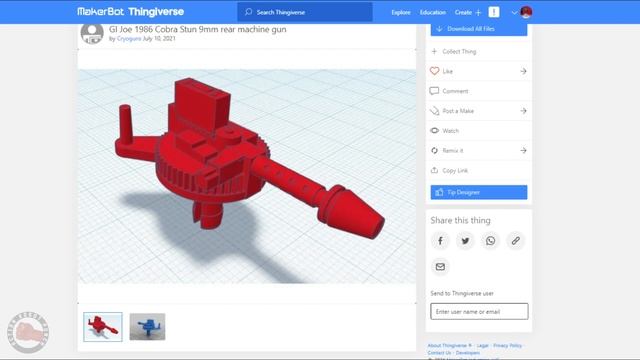Click the 'Share this thing' heading

[x=460, y=220]
